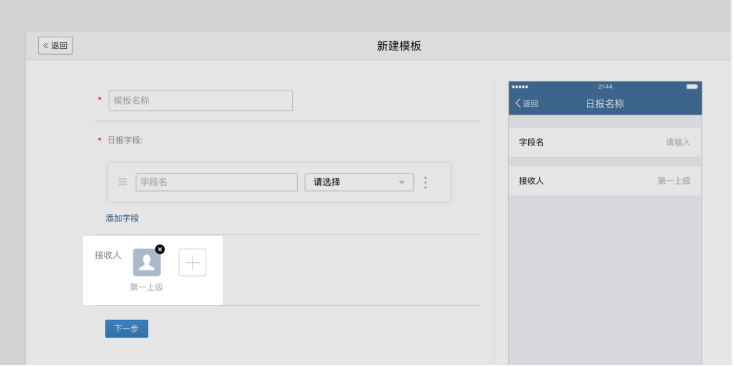734x367 pixels.
Task: Focus the 模板名称 input field
Action: 201,101
